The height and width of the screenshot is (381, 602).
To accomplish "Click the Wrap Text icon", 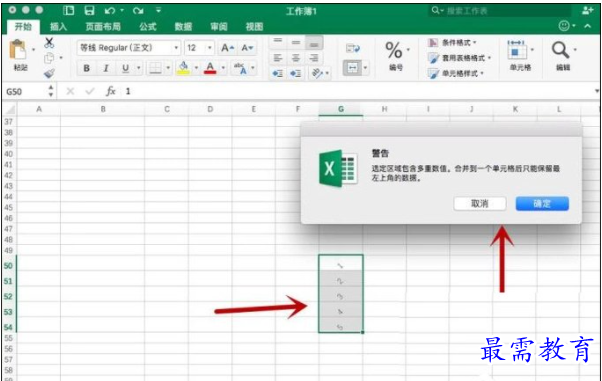I will 352,48.
